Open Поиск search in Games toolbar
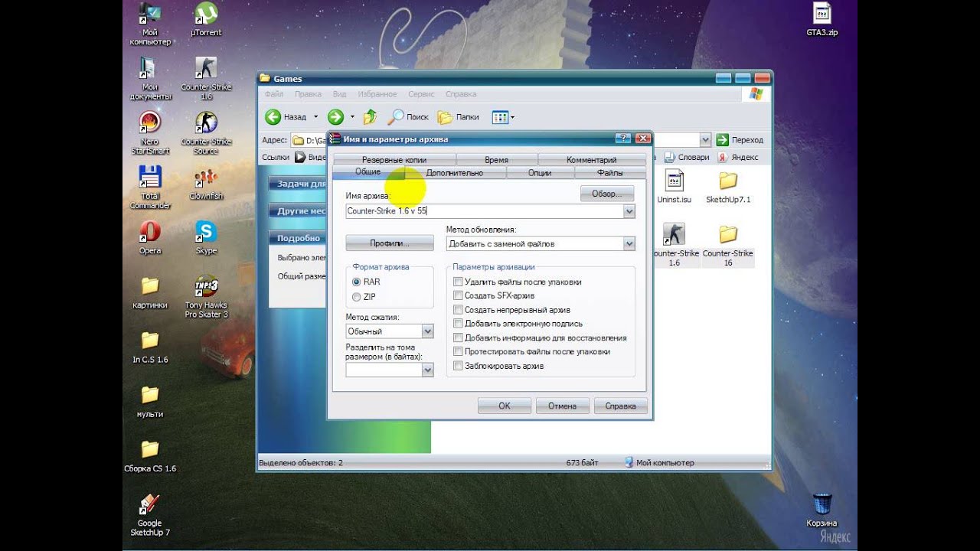 point(408,117)
